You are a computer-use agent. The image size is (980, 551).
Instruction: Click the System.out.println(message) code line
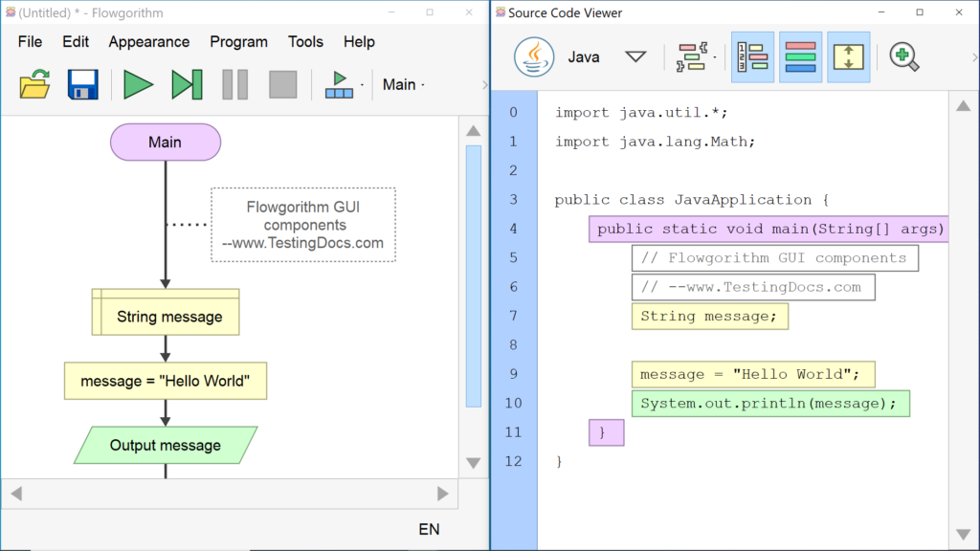[768, 404]
